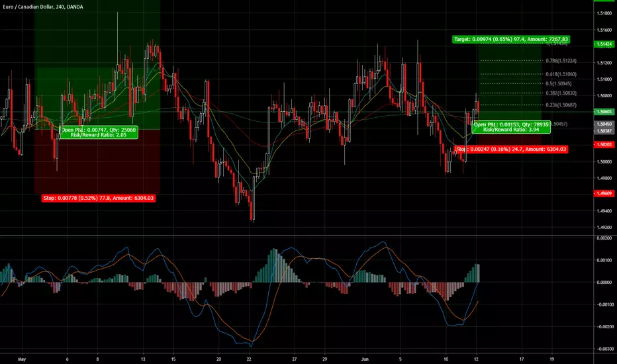Click Fibonacci level 0.786(1.51224) label

(561, 61)
